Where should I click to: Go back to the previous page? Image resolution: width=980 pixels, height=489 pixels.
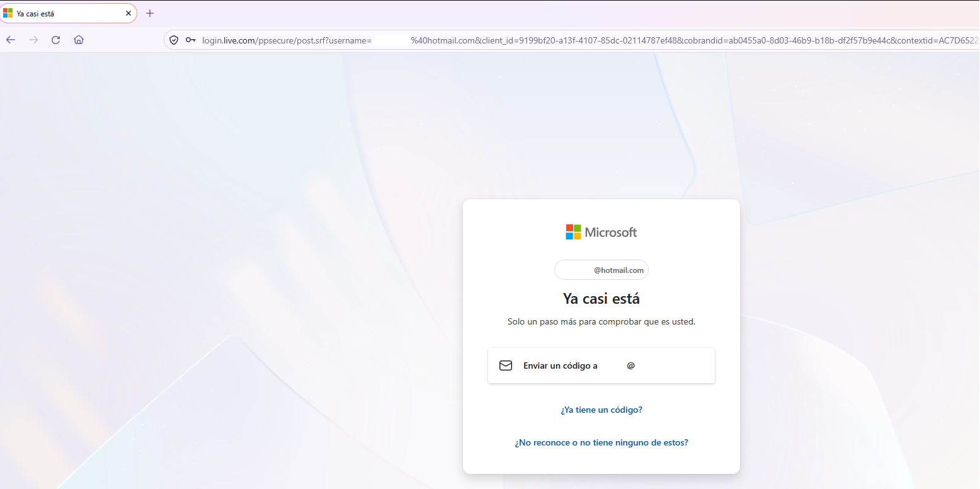[11, 40]
